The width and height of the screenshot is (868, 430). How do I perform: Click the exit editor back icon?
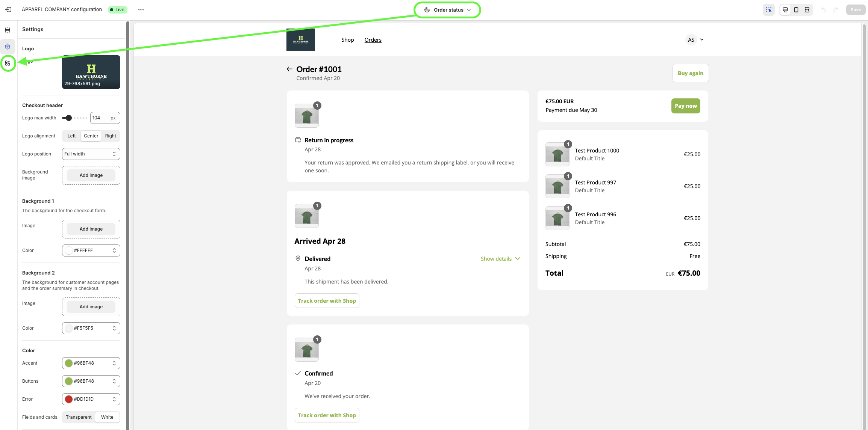coord(8,10)
